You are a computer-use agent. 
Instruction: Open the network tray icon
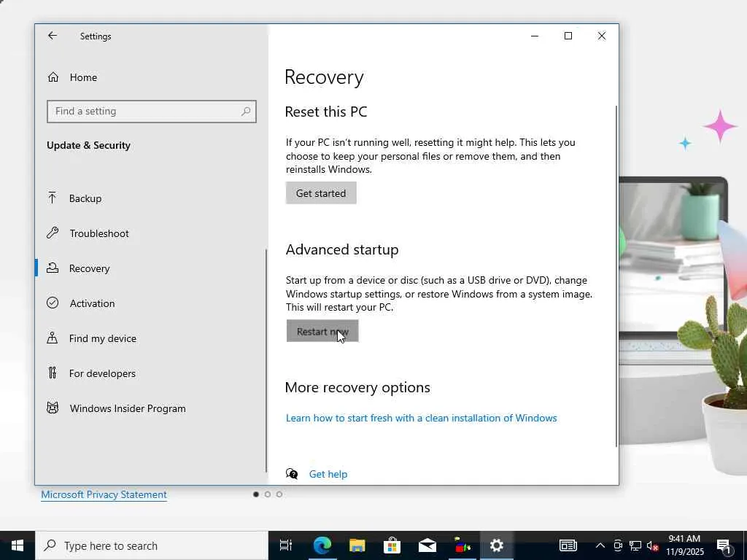tap(635, 545)
